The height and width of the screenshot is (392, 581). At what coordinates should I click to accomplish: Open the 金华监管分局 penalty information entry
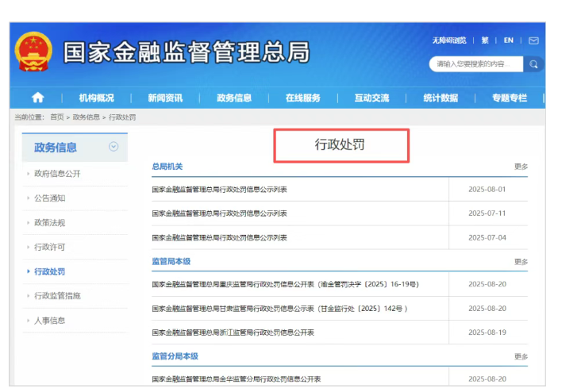pos(237,379)
